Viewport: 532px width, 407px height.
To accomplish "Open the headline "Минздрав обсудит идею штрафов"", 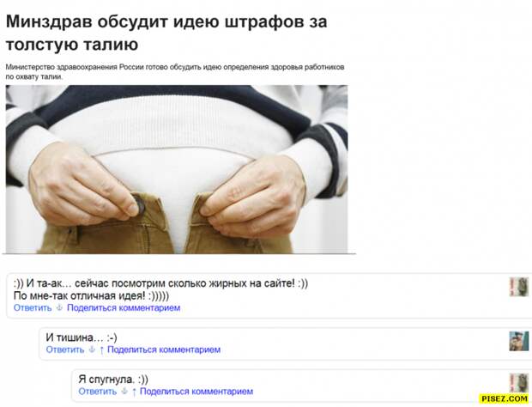I will click(x=166, y=33).
